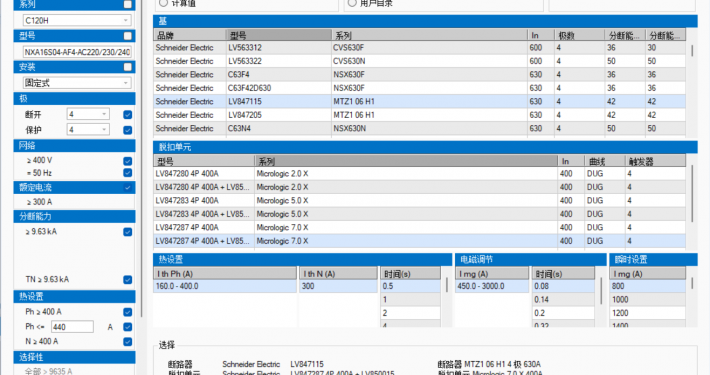Sort breakers by 品牌 column header
This screenshot has height=375, width=710.
[190, 35]
